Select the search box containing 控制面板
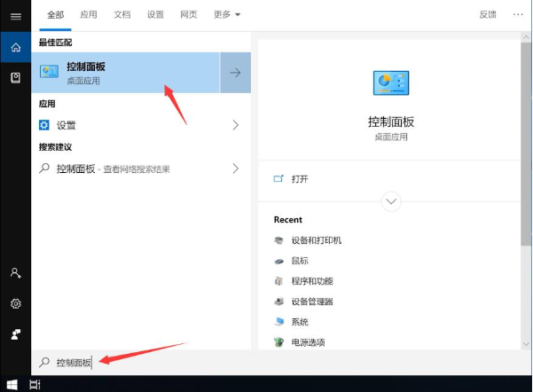Screen dimensions: 533x392 tap(281, 363)
